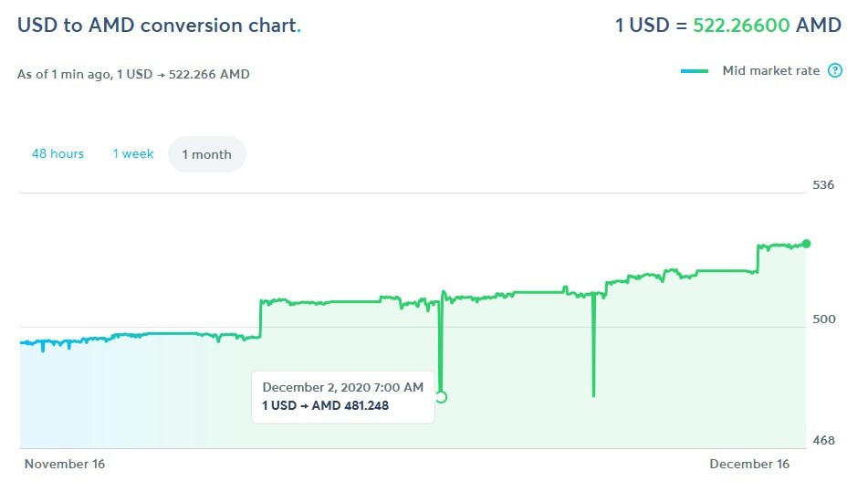Click the 468 y-axis label
Viewport: 868px width, 492px height.
coord(823,441)
